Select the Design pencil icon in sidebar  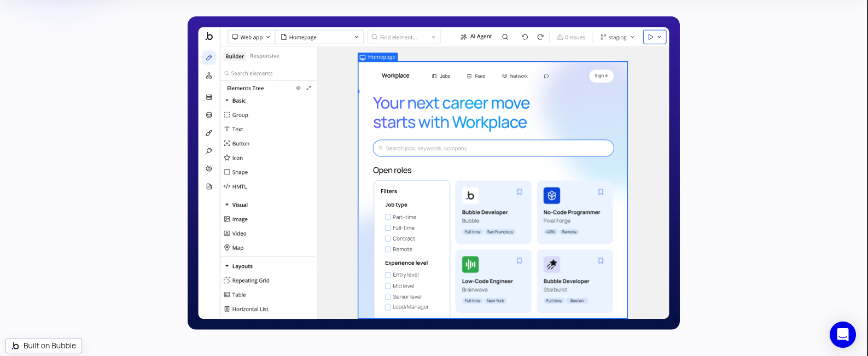pyautogui.click(x=209, y=57)
